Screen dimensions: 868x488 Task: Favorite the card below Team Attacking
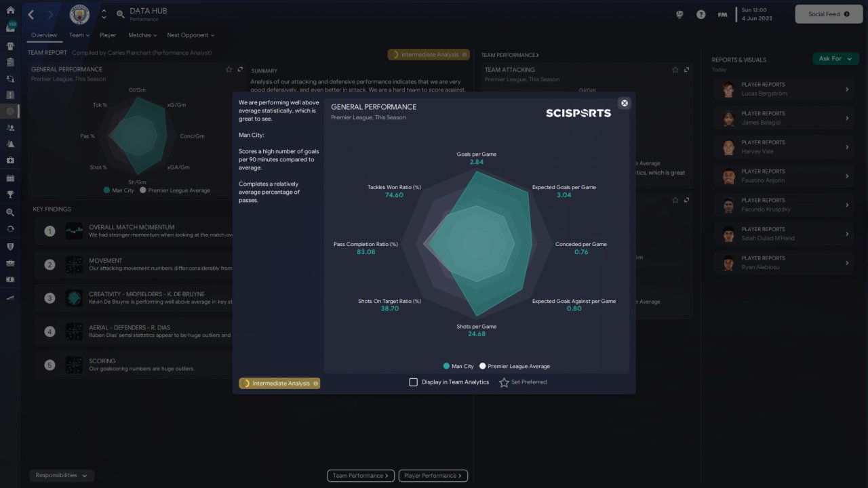click(x=675, y=200)
